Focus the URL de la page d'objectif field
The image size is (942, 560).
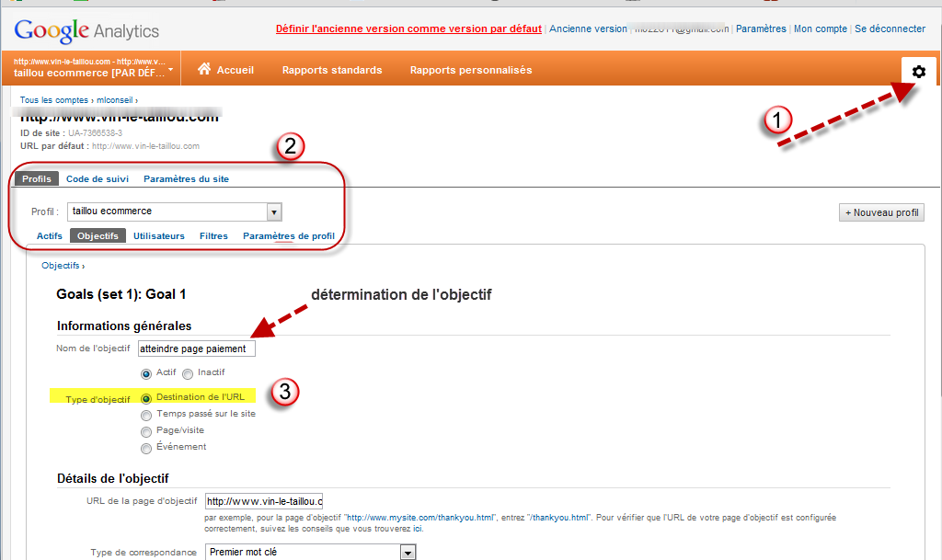pyautogui.click(x=264, y=501)
